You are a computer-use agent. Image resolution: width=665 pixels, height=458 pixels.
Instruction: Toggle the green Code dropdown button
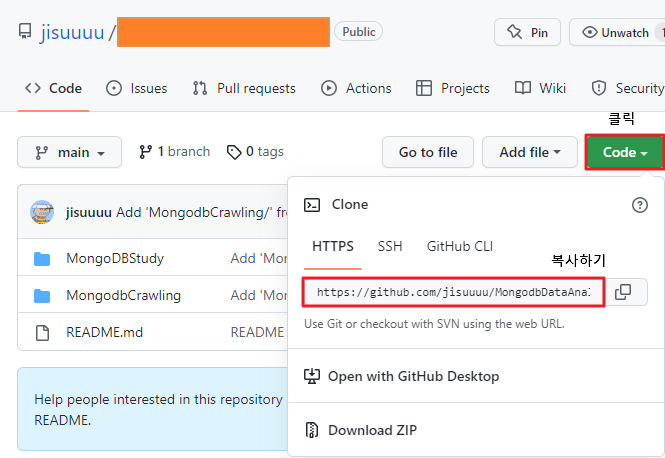point(625,152)
